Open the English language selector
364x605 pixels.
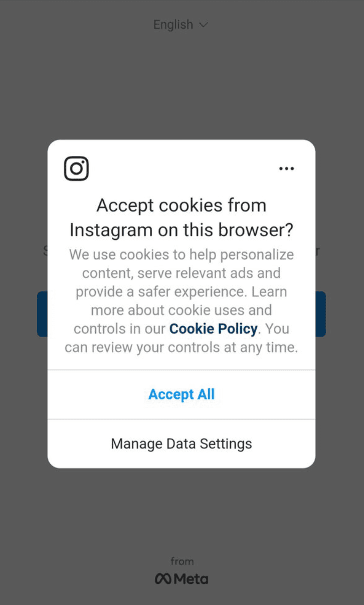pyautogui.click(x=180, y=24)
